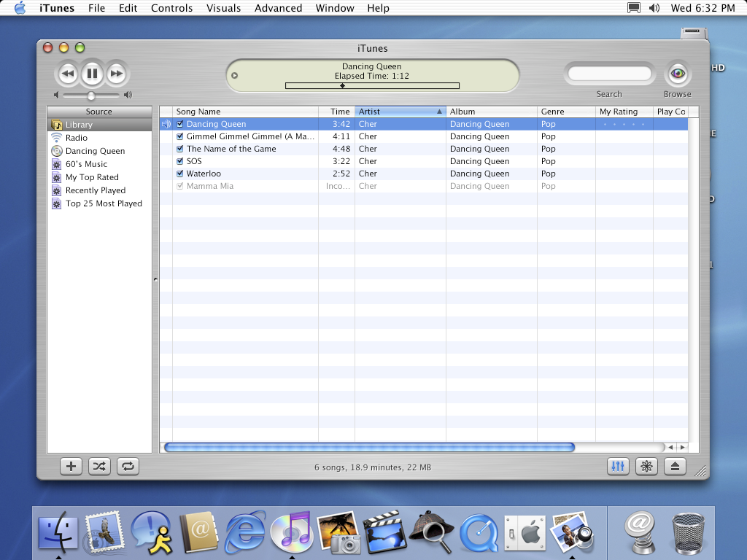The height and width of the screenshot is (560, 747).
Task: Click the display mode arrow in status display
Action: click(234, 75)
